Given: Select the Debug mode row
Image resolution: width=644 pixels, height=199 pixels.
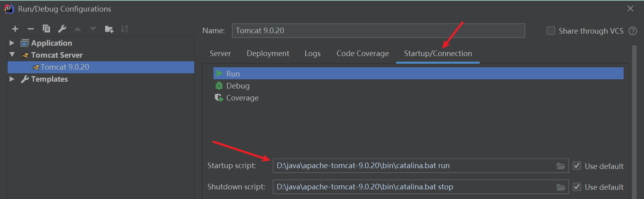Looking at the screenshot, I should (418, 86).
